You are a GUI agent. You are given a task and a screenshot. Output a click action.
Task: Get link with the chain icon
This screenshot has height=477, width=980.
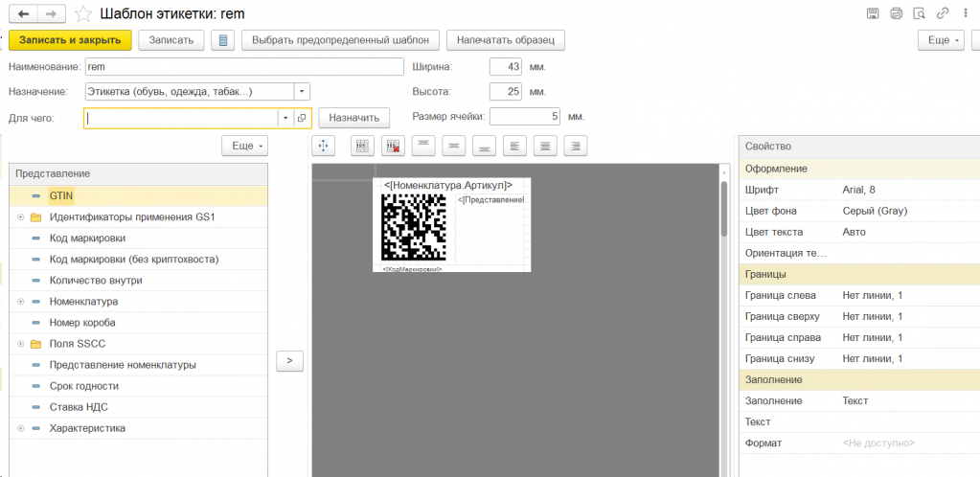coord(942,13)
